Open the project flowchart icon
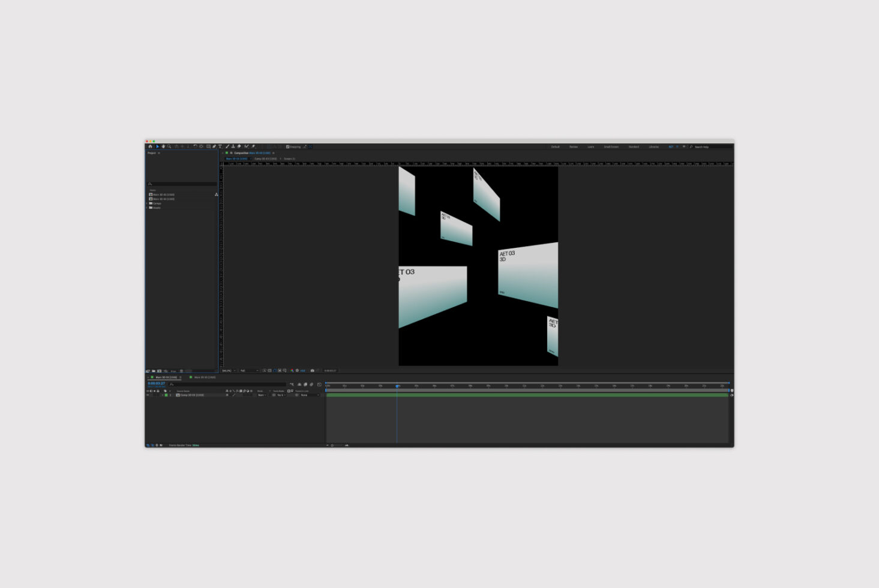This screenshot has width=879, height=588. 217,194
